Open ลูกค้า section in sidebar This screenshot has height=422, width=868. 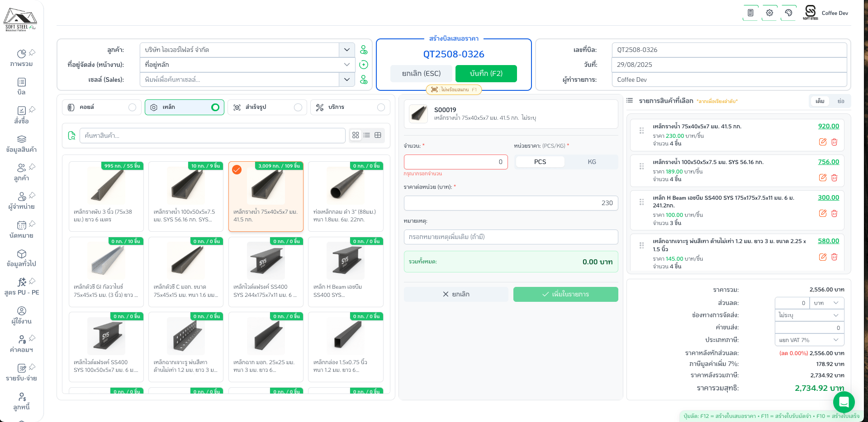[x=21, y=173]
